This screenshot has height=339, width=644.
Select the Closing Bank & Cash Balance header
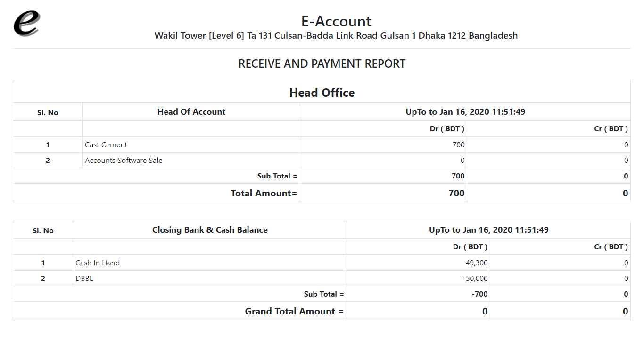pyautogui.click(x=210, y=230)
